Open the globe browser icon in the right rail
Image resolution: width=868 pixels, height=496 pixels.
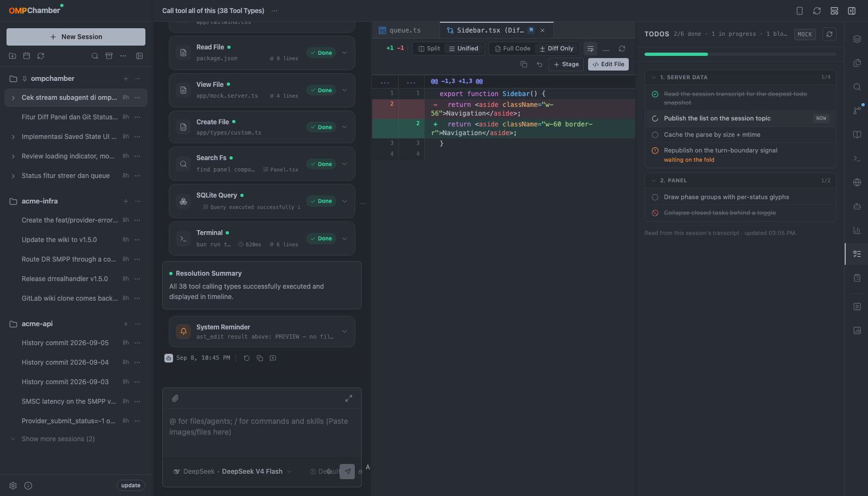(857, 182)
